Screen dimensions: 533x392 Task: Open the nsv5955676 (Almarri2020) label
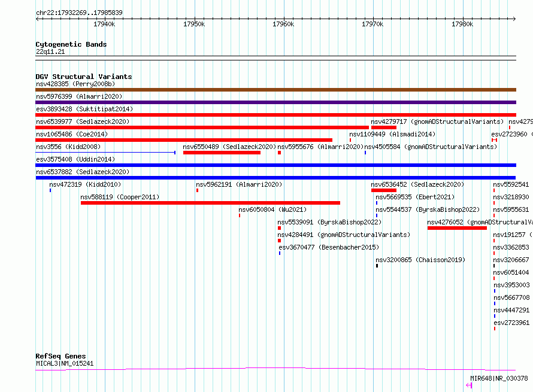[x=320, y=147]
